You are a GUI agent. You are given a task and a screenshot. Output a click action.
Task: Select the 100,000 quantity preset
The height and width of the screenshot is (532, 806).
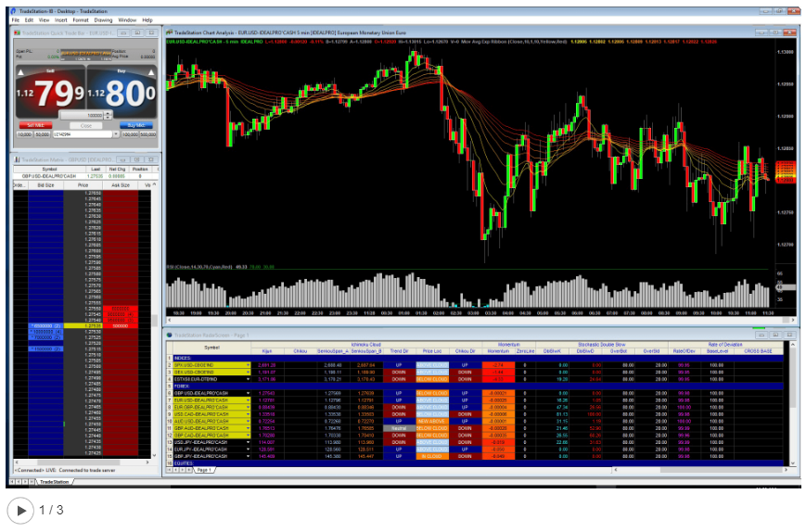pos(130,134)
